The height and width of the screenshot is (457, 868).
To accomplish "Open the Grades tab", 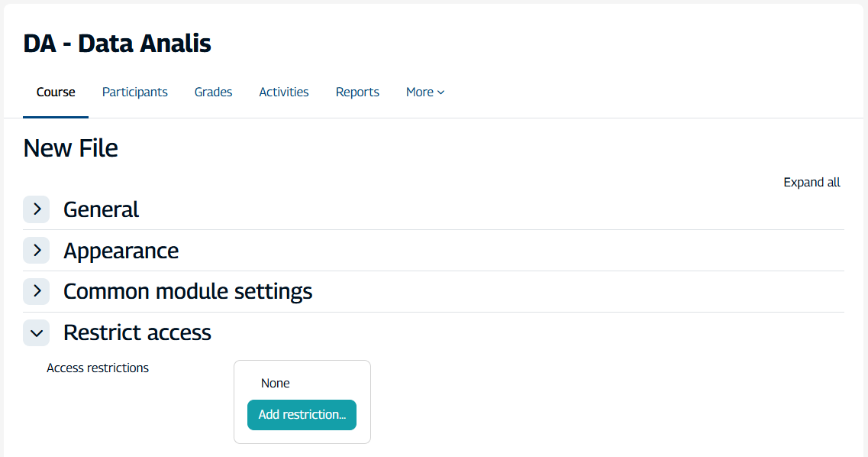I will [x=213, y=92].
